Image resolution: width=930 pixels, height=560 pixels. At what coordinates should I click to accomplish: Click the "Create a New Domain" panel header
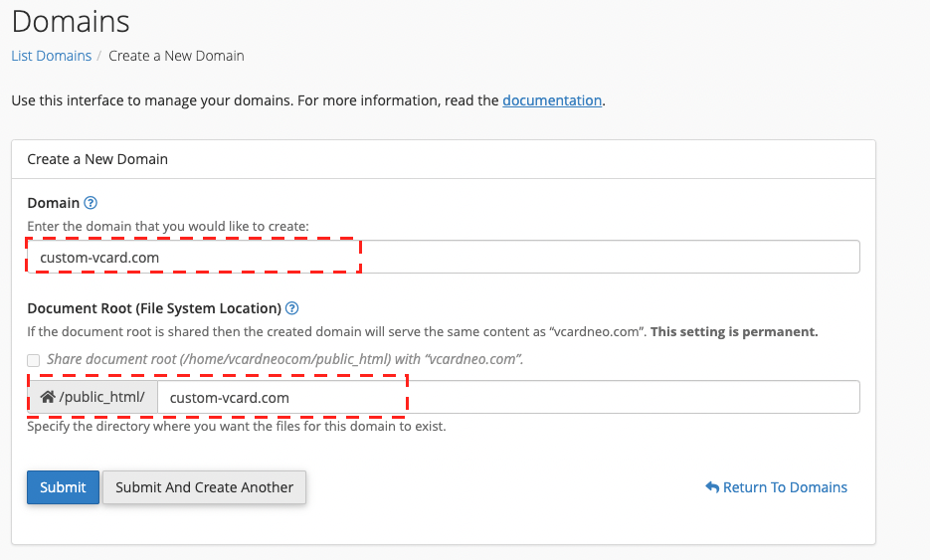97,159
